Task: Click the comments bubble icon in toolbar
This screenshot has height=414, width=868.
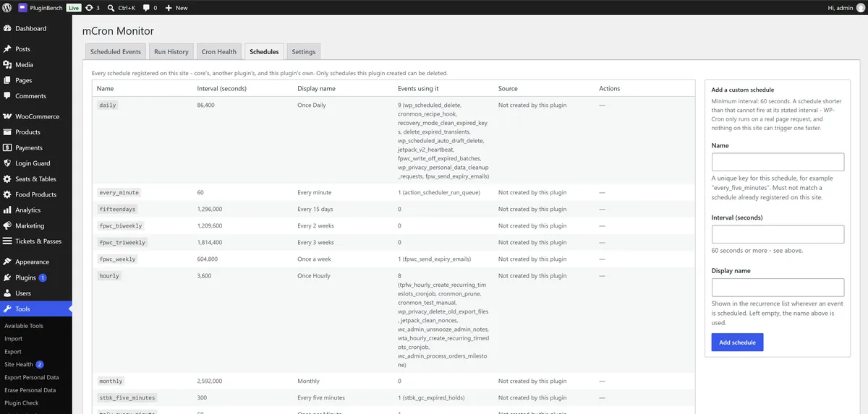Action: click(x=147, y=7)
